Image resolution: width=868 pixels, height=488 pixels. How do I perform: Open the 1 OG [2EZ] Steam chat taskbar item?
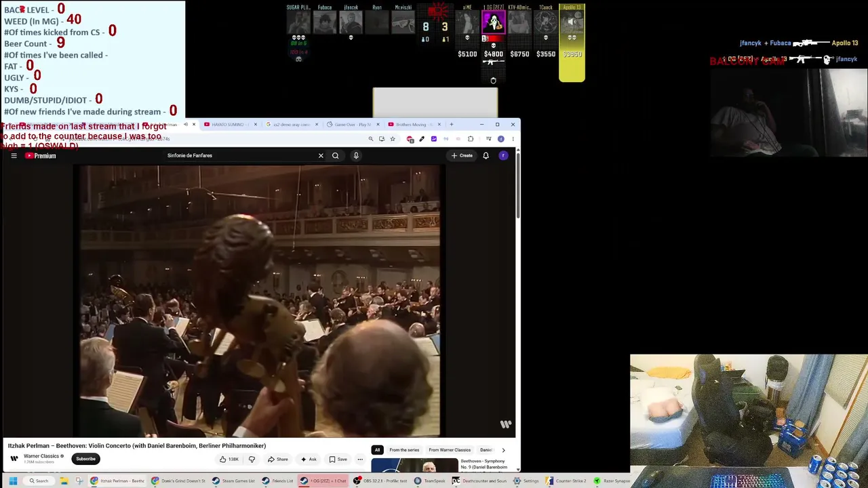pos(323,481)
